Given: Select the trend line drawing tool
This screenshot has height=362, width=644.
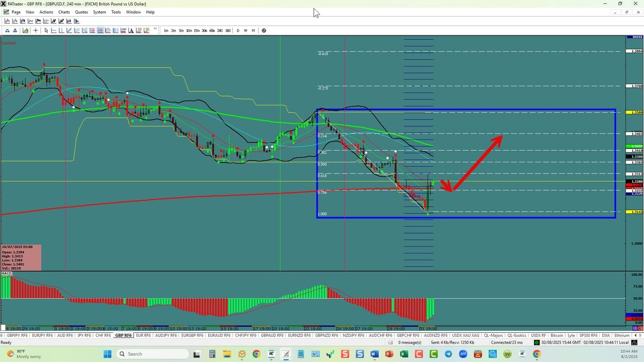Looking at the screenshot, I should [x=69, y=30].
